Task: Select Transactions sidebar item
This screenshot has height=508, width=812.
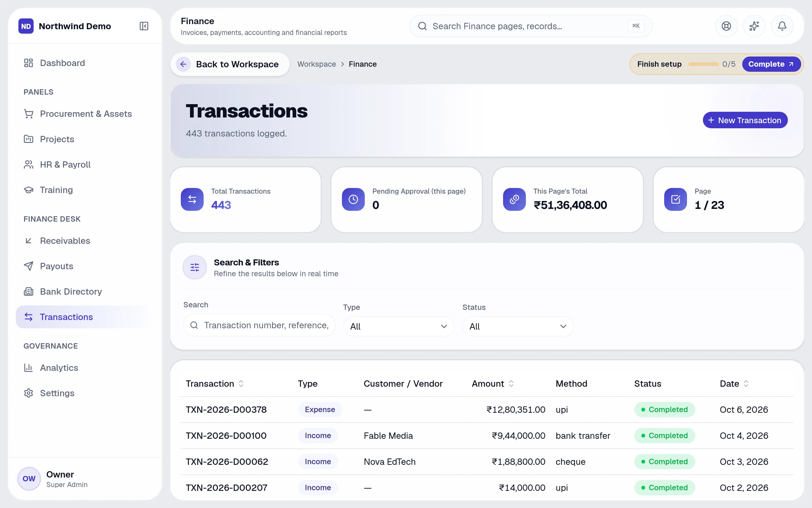Action: tap(85, 317)
